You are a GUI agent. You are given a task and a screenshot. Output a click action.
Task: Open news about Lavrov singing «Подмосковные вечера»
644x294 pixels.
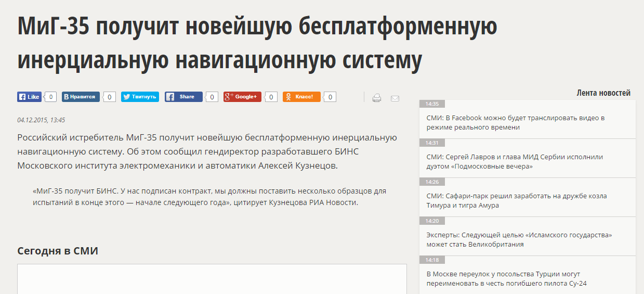tap(515, 161)
